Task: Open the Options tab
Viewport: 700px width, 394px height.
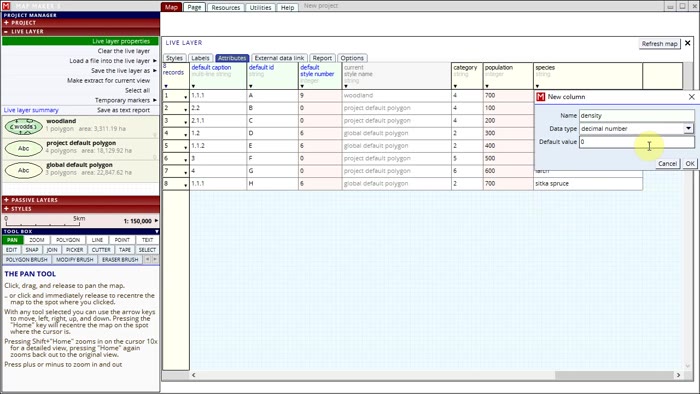Action: (x=352, y=58)
